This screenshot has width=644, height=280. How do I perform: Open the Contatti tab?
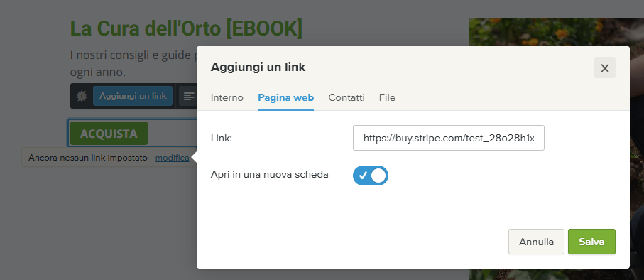click(x=346, y=98)
